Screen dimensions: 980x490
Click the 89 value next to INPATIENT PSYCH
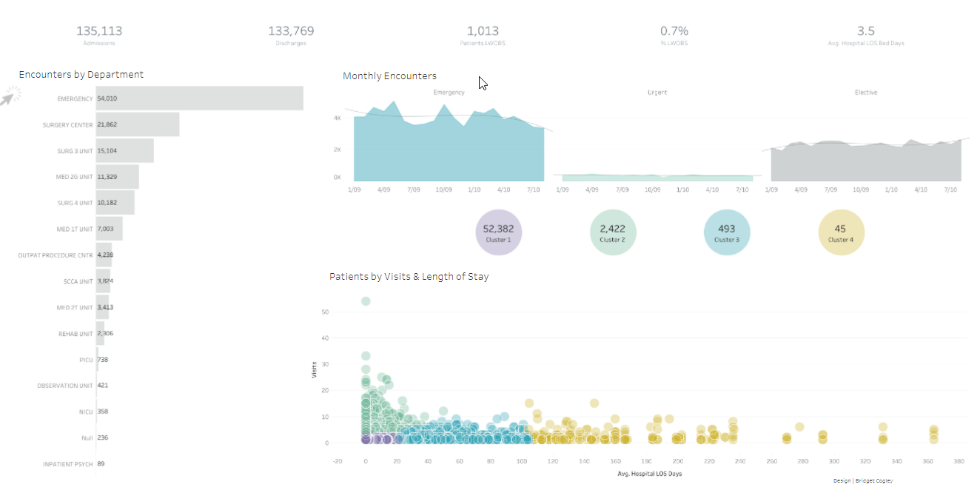pos(101,464)
